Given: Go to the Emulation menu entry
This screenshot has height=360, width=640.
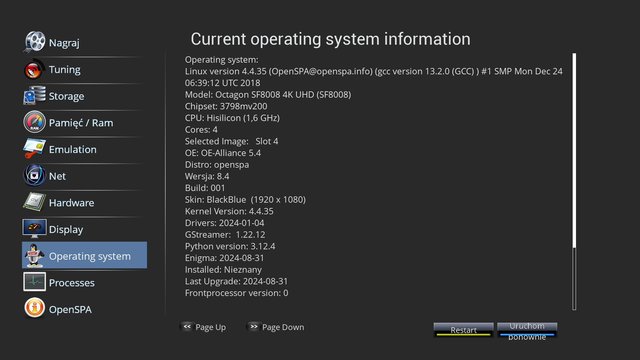Looking at the screenshot, I should (84, 149).
